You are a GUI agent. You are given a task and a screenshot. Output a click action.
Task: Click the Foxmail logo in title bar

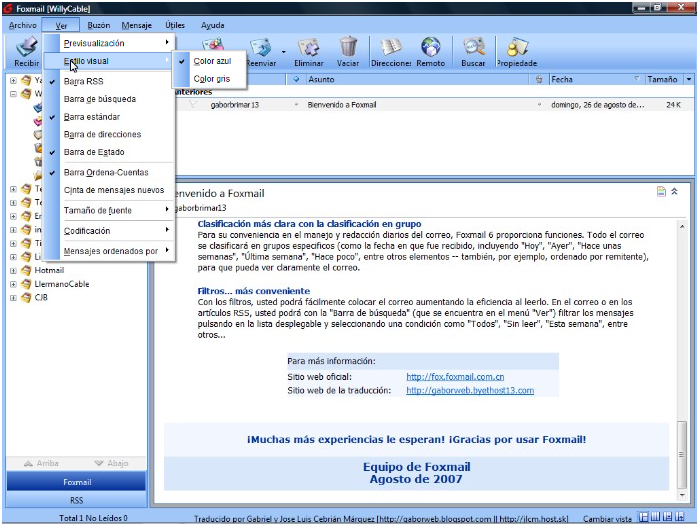pyautogui.click(x=8, y=8)
